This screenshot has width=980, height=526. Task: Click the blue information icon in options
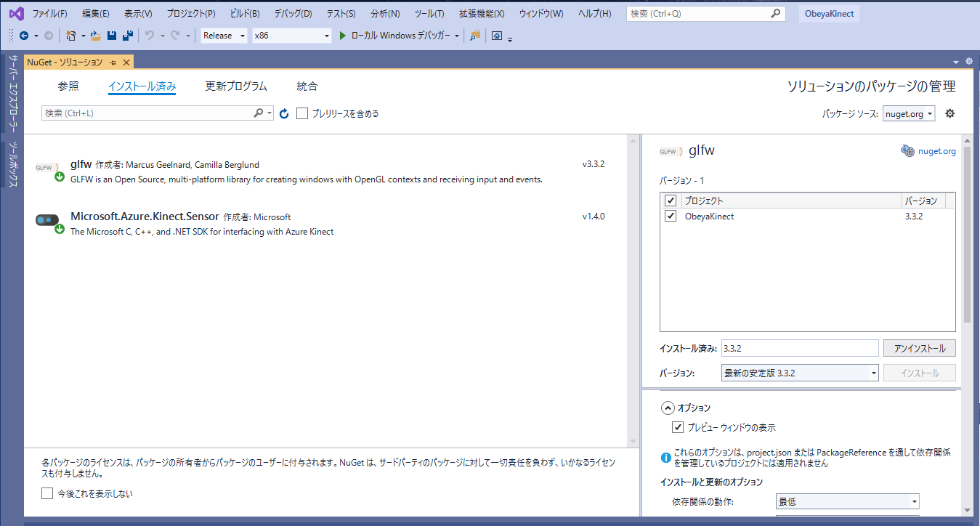click(665, 458)
